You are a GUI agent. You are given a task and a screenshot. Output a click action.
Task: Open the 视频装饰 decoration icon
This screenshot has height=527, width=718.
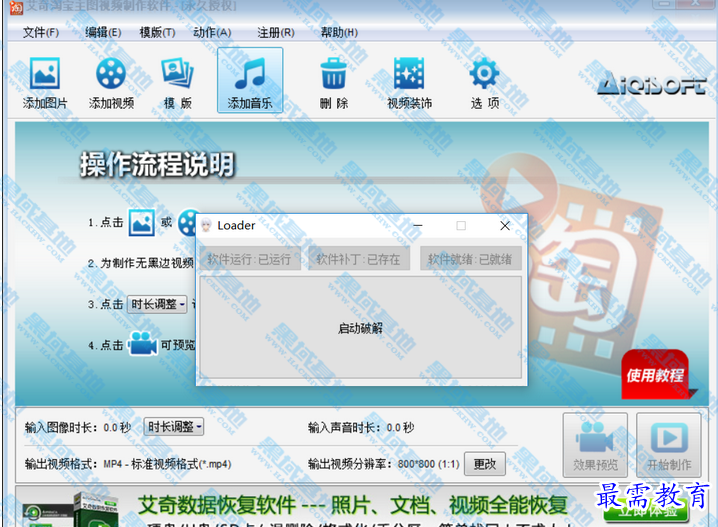point(409,82)
